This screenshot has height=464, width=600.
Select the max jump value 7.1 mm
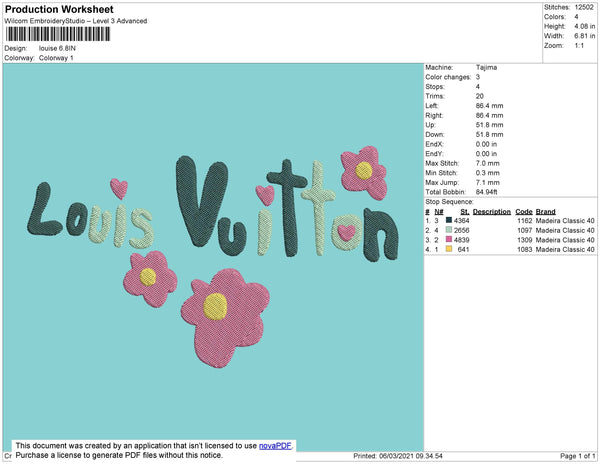[x=488, y=182]
